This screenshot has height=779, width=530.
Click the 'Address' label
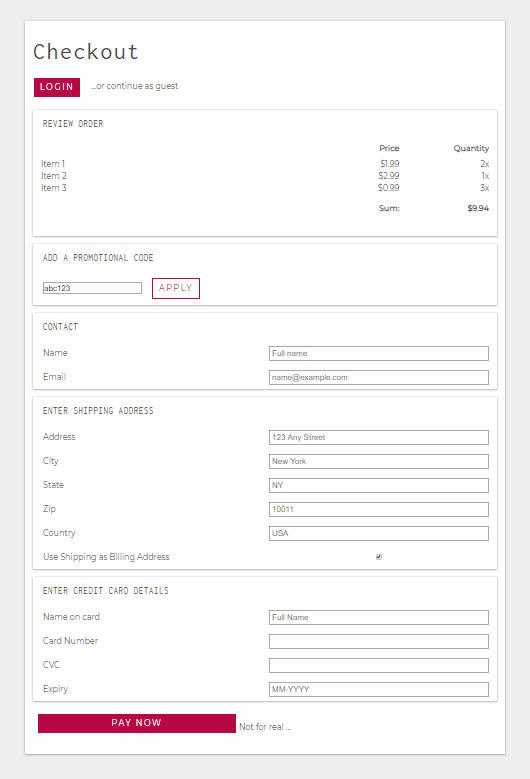coord(59,437)
